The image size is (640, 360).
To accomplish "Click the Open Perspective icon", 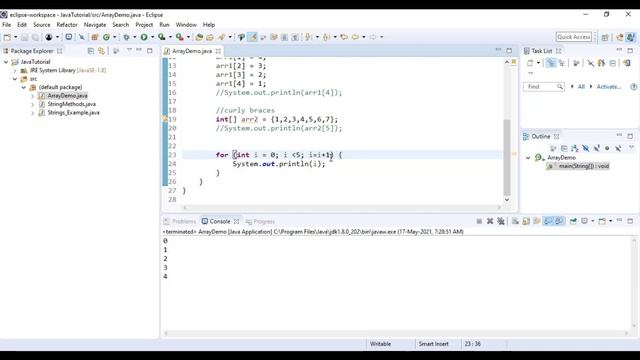I will 605,37.
